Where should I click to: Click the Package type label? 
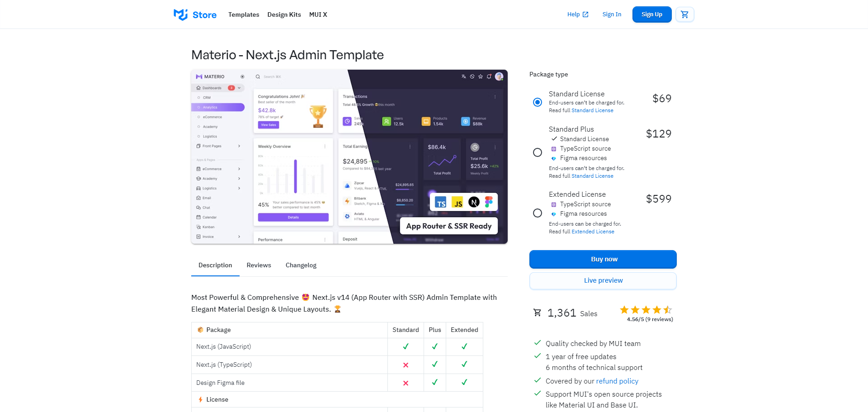548,74
